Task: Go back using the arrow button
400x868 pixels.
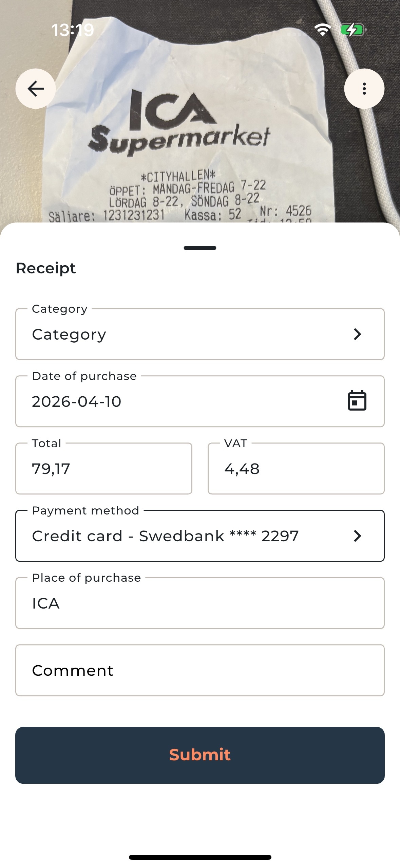Action: tap(36, 89)
